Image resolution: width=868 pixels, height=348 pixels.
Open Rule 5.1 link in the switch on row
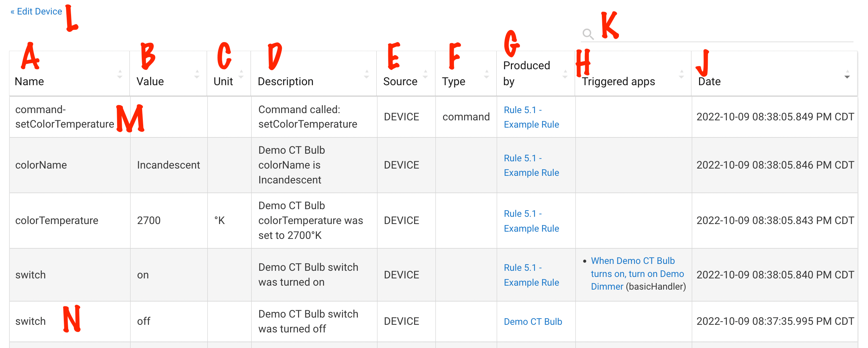531,274
